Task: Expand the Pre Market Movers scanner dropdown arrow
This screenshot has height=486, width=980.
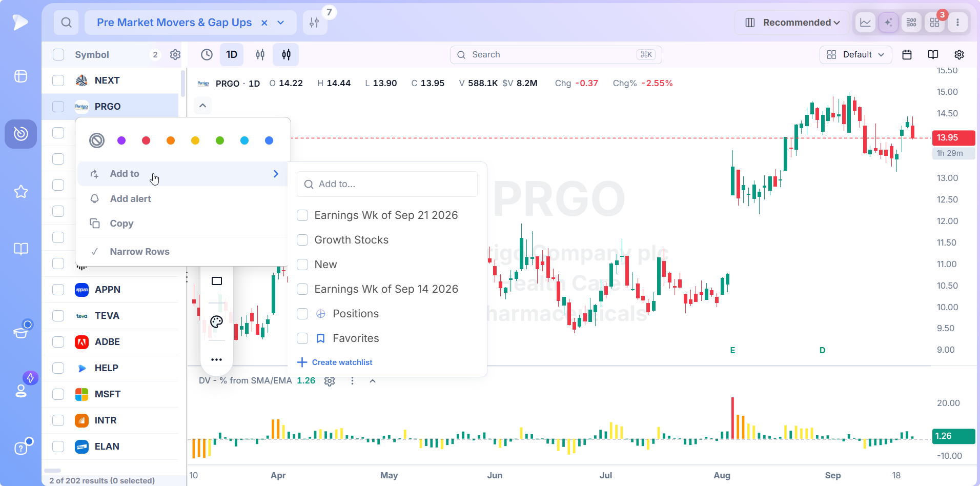Action: click(x=281, y=23)
